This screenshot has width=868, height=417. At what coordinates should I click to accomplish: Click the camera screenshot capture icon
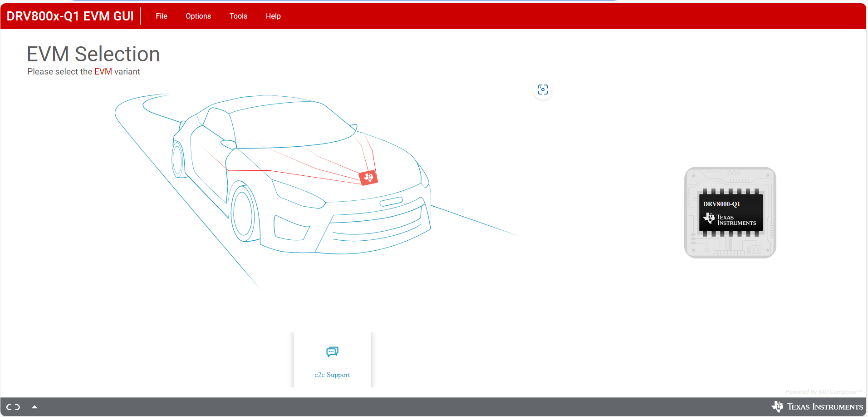click(543, 89)
